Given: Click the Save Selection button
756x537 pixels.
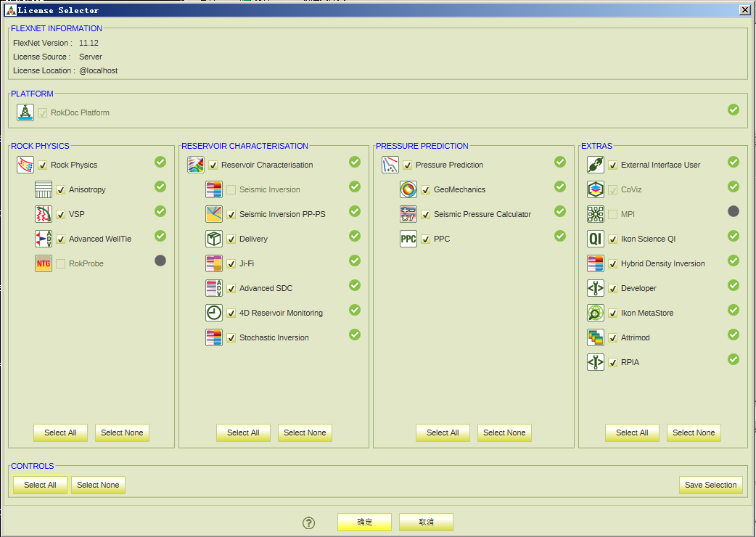Looking at the screenshot, I should [x=711, y=485].
